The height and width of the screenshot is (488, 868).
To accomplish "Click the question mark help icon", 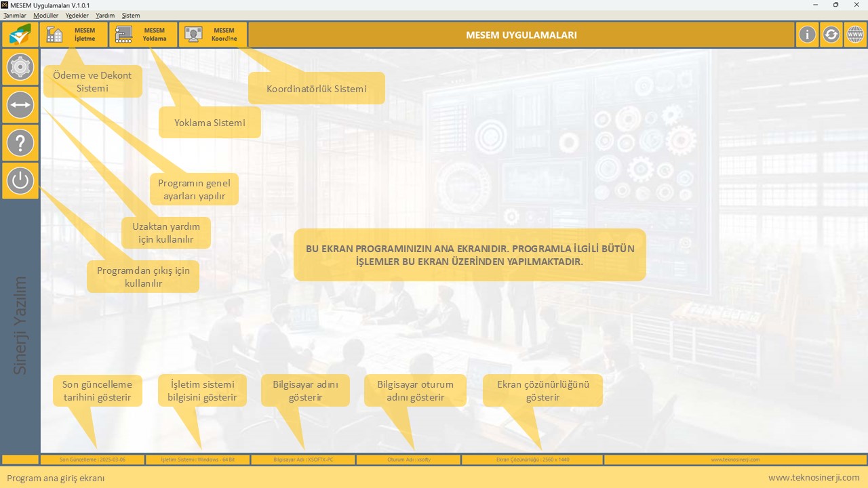I will tap(20, 143).
